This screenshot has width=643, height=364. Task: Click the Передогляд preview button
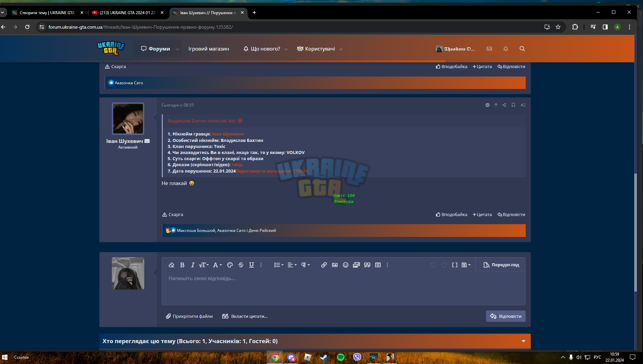point(501,265)
